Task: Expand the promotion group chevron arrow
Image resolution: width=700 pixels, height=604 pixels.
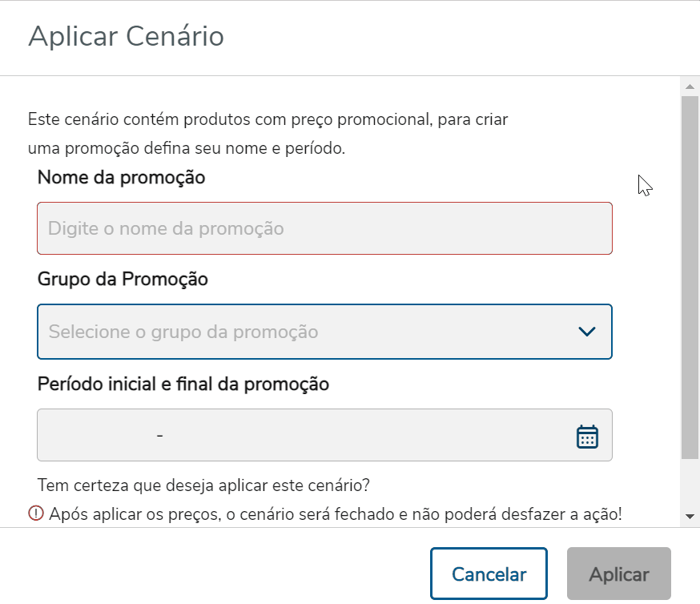Action: click(587, 332)
